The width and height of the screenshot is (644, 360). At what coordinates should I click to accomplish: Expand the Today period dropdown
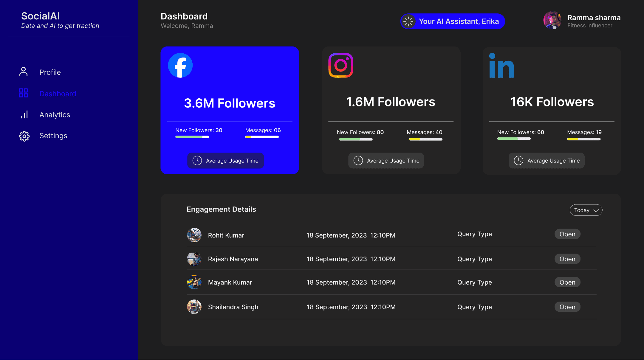(x=586, y=210)
